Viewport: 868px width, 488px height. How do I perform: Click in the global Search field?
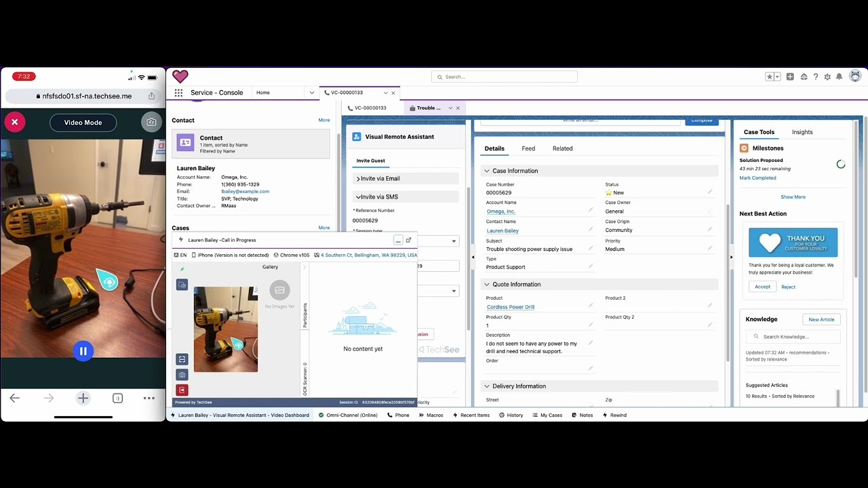pyautogui.click(x=504, y=77)
